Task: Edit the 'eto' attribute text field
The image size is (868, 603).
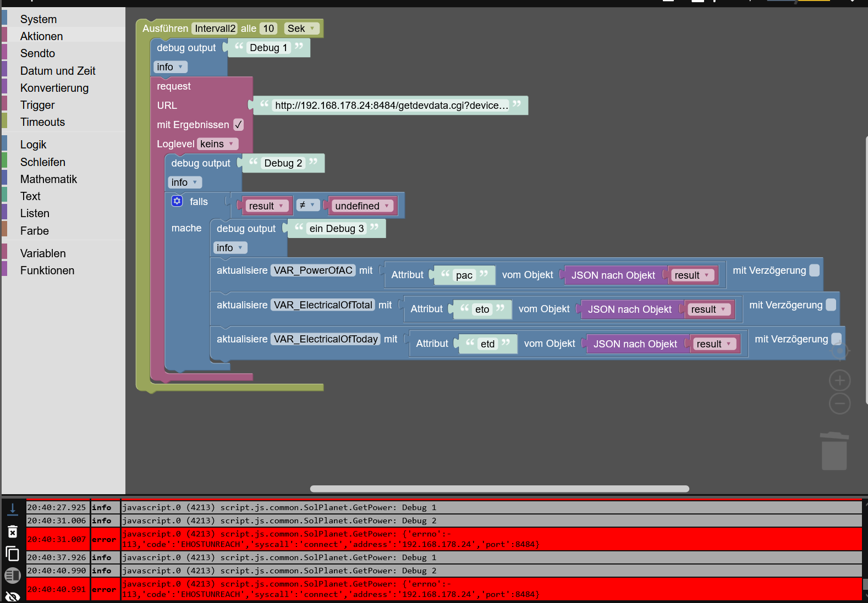Action: (x=482, y=309)
